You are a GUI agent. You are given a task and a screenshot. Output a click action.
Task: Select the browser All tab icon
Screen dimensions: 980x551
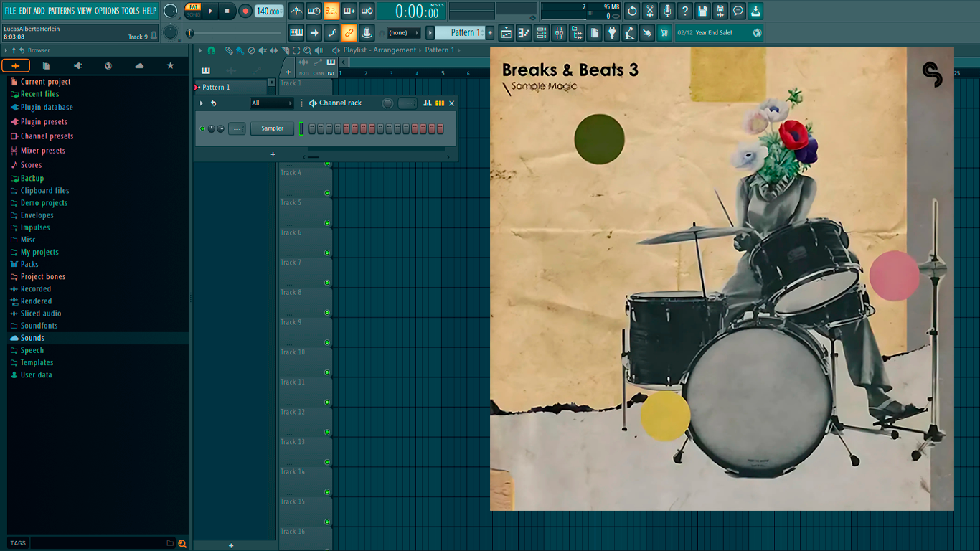pyautogui.click(x=16, y=65)
